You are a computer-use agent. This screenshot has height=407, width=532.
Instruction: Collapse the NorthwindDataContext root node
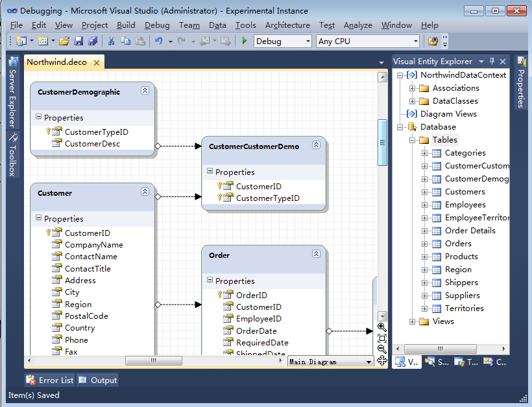(400, 76)
